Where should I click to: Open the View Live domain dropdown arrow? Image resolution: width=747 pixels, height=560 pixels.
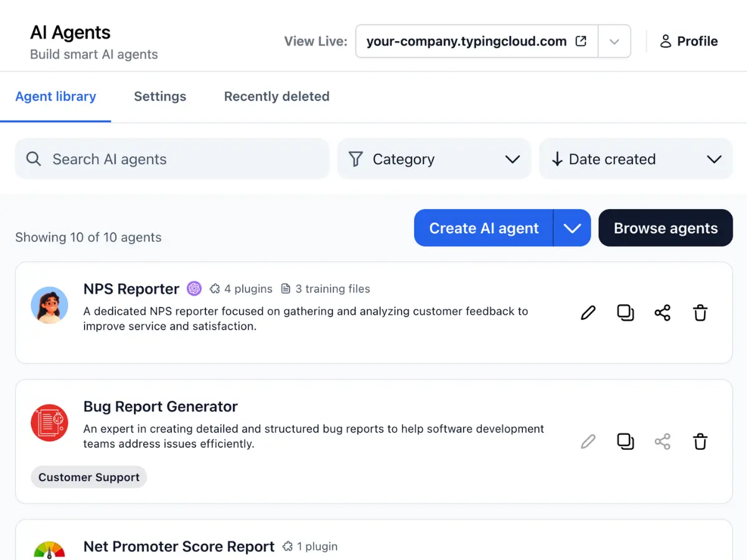click(614, 41)
